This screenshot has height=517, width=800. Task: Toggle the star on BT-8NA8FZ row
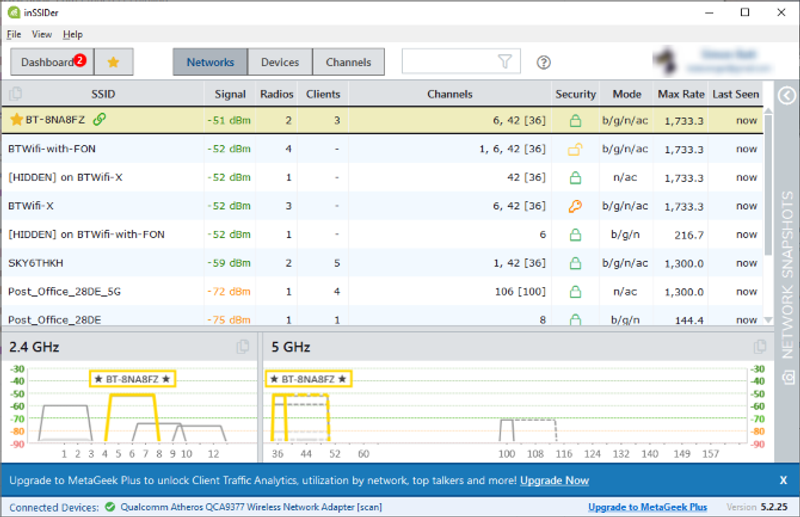tap(16, 120)
